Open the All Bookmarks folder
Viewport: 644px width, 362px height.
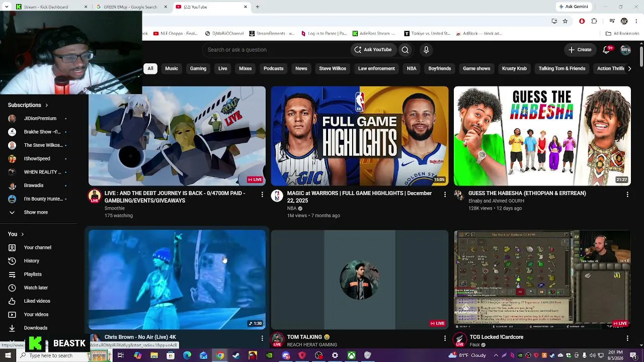pyautogui.click(x=622, y=34)
